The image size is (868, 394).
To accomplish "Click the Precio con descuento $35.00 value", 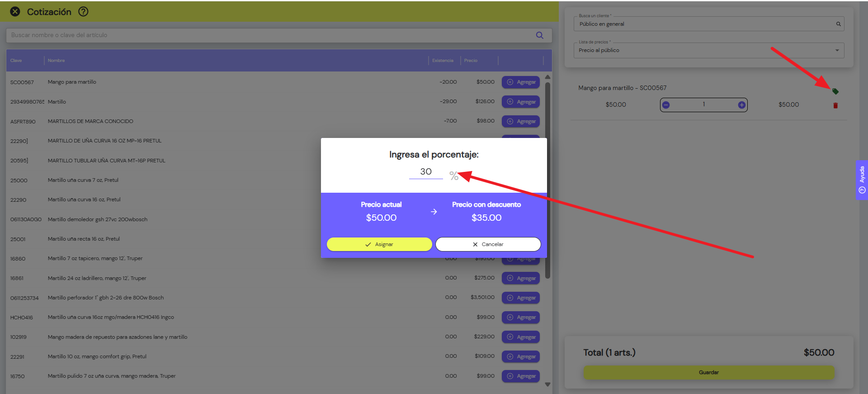I will (486, 218).
